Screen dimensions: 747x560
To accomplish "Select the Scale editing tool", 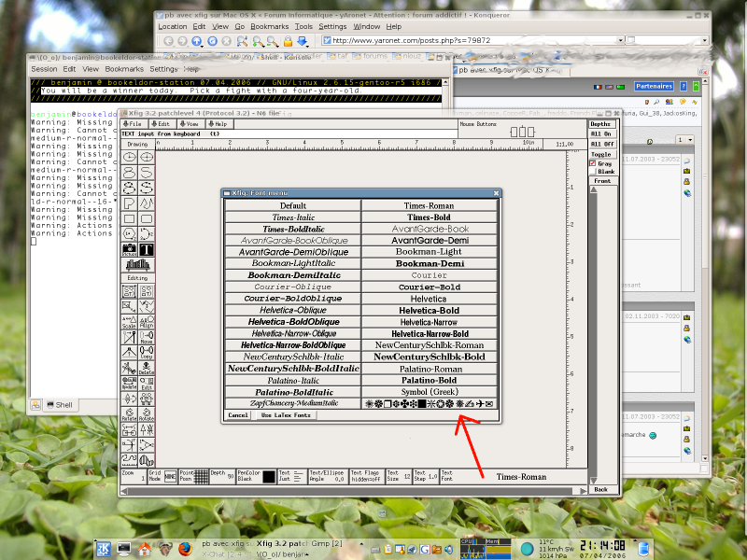I will pos(129,322).
